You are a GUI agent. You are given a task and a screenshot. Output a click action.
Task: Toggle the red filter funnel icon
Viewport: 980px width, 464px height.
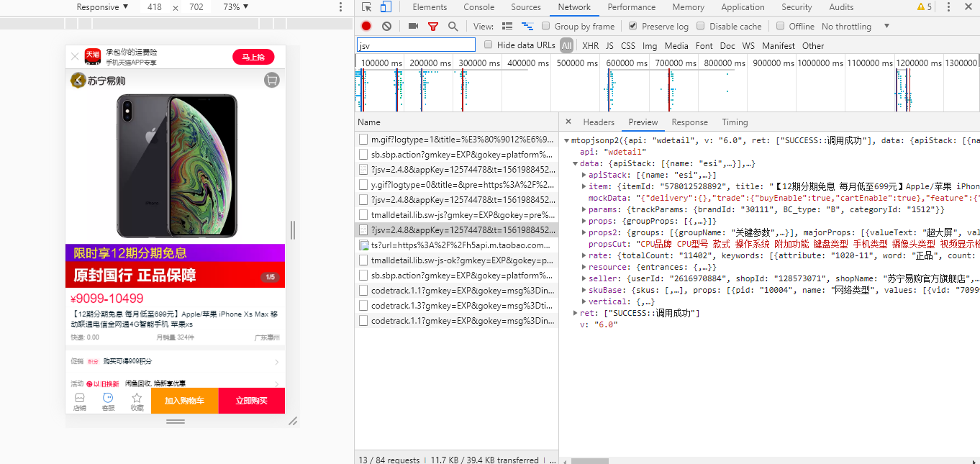tap(433, 26)
